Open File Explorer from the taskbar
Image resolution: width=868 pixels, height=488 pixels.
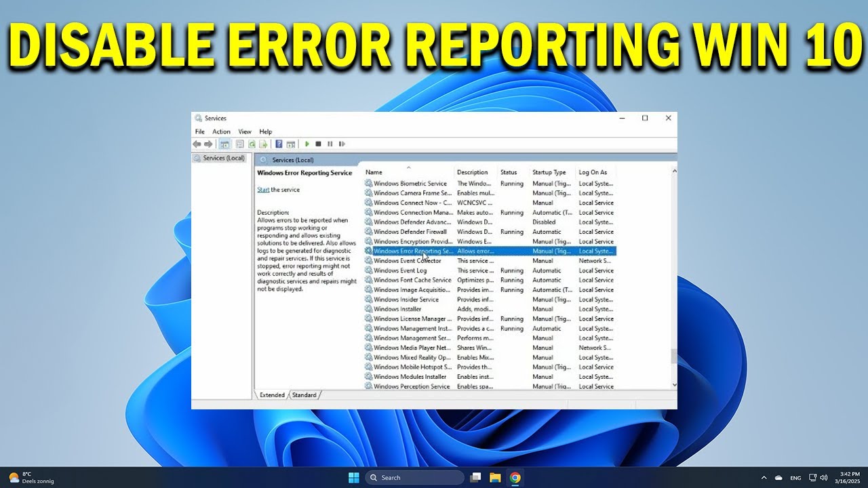(495, 477)
